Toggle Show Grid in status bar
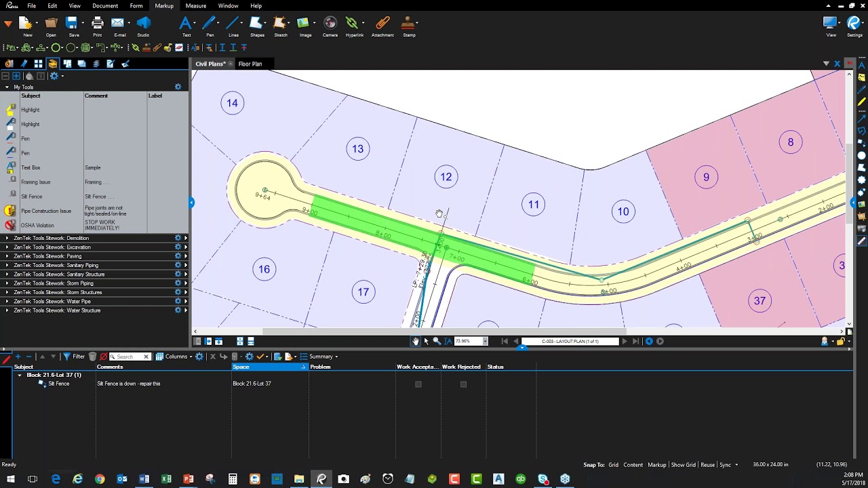 point(684,465)
